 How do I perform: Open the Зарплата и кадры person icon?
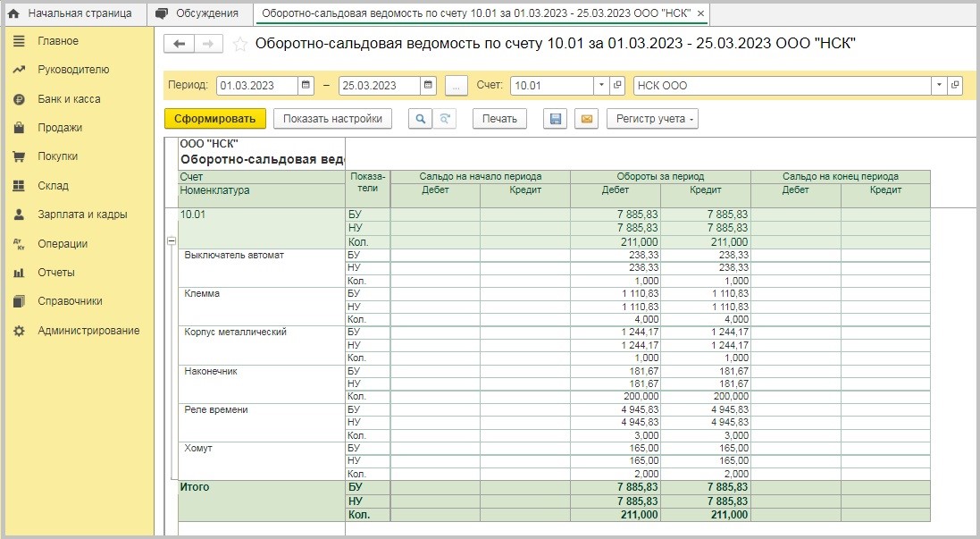pyautogui.click(x=19, y=215)
